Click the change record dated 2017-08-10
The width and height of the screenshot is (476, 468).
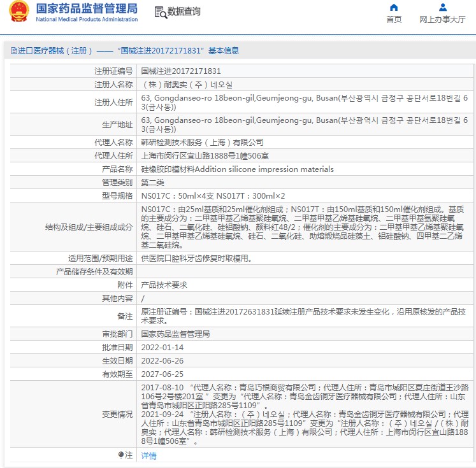(x=305, y=397)
